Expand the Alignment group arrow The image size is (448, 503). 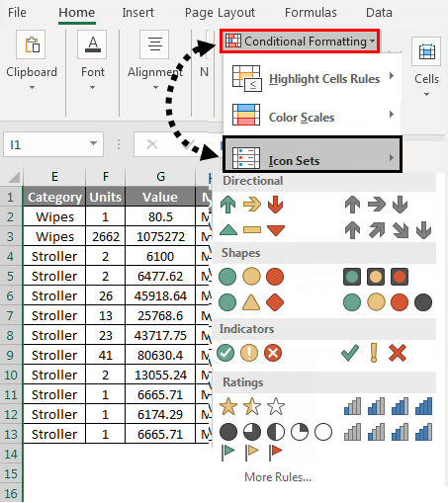click(x=155, y=87)
